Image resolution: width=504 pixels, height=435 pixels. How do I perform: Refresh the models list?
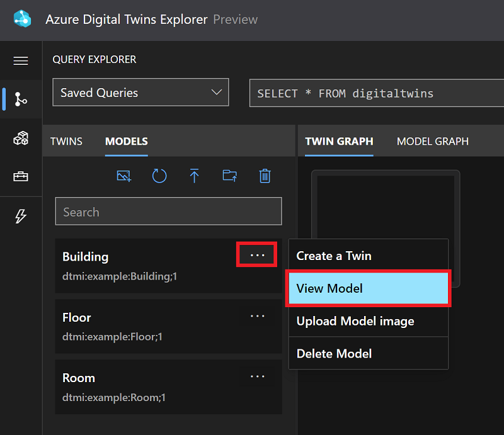coord(159,176)
